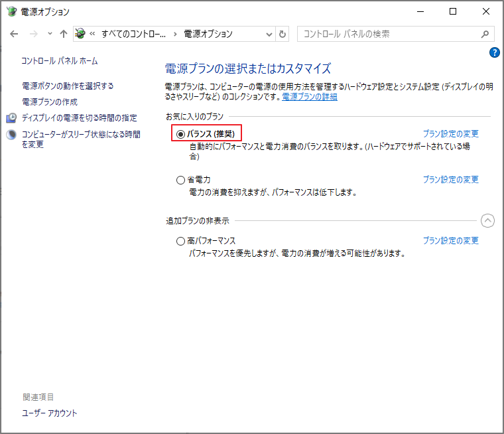Image resolution: width=504 pixels, height=434 pixels.
Task: Click text 電力の消費を抑えますが、パフォーマンスは低下します。
Action: 273,192
